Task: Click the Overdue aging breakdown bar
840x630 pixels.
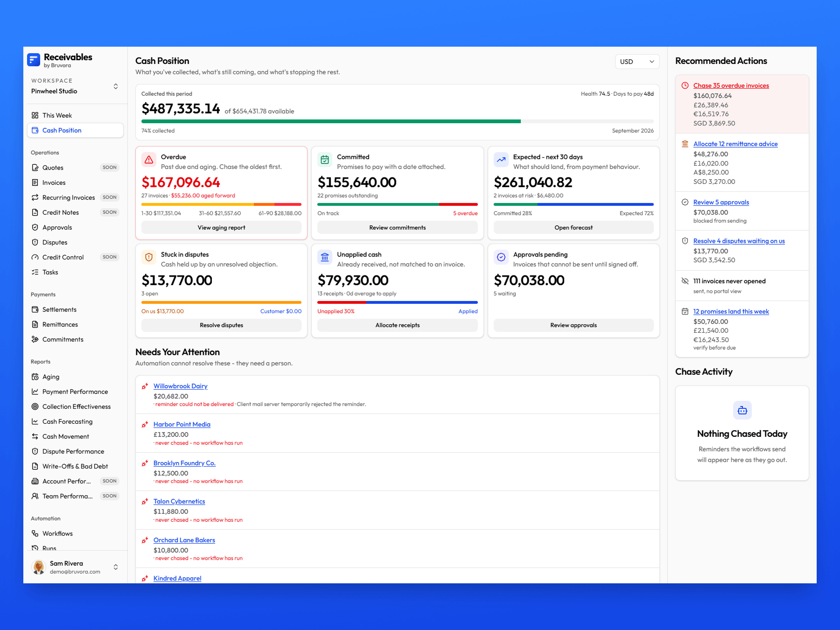Action: (x=221, y=204)
